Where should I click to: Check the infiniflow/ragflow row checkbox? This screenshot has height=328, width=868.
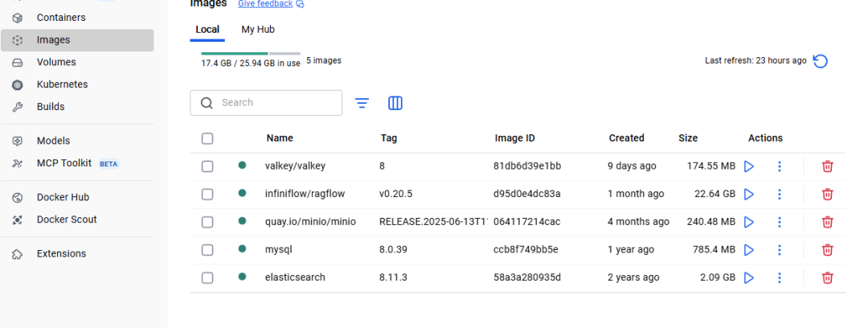207,194
